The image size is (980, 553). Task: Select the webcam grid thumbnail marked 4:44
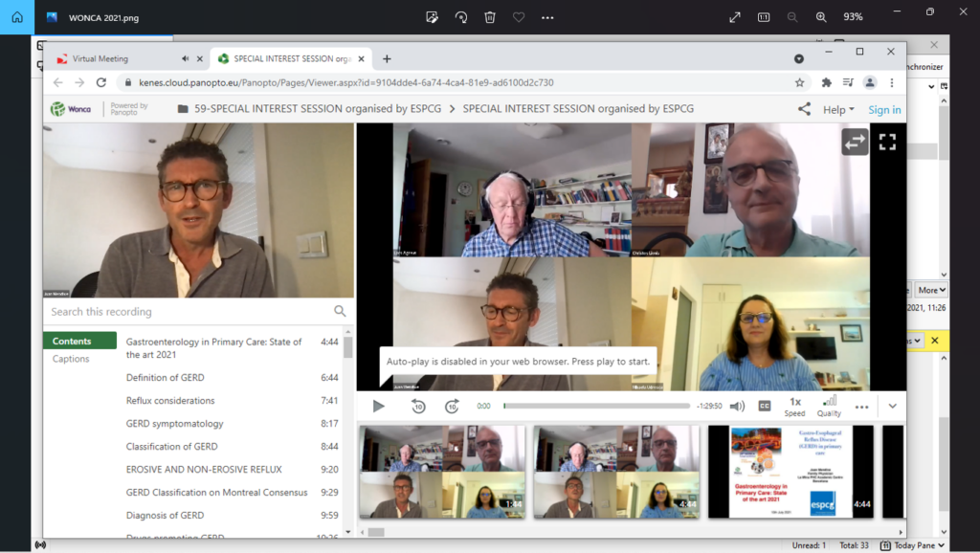617,473
